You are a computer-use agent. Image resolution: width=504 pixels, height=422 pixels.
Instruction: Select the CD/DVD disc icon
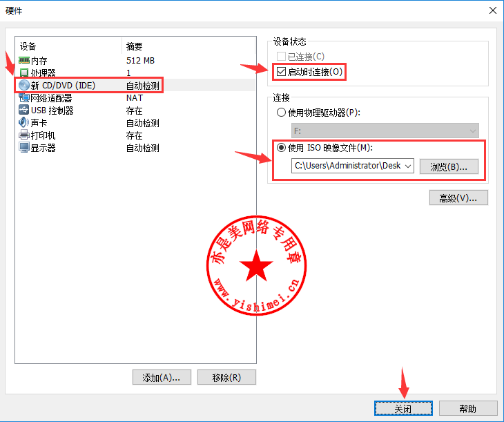tap(24, 85)
